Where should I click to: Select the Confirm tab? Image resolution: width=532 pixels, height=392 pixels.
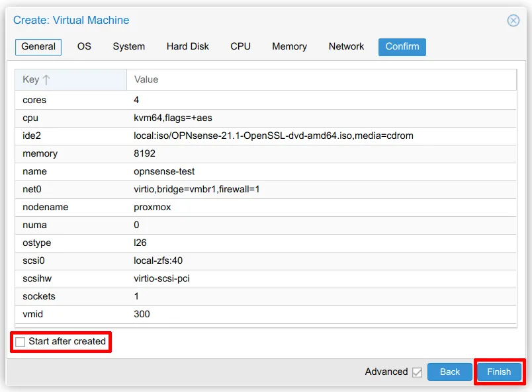(x=402, y=47)
